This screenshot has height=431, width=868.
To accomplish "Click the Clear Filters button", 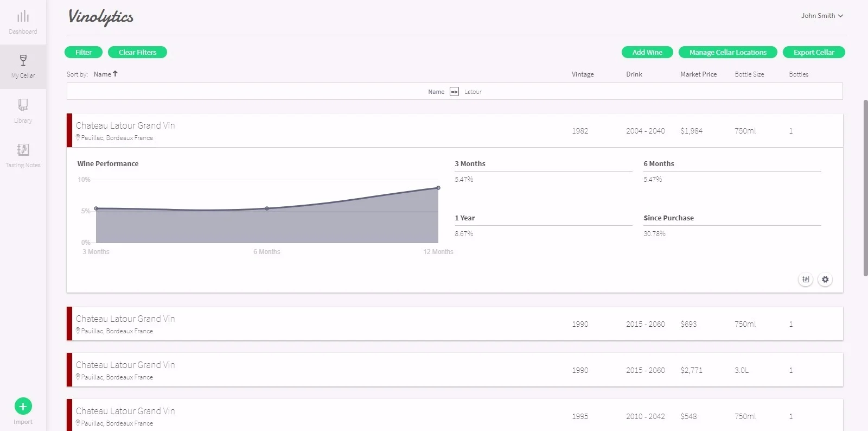I will pyautogui.click(x=137, y=52).
